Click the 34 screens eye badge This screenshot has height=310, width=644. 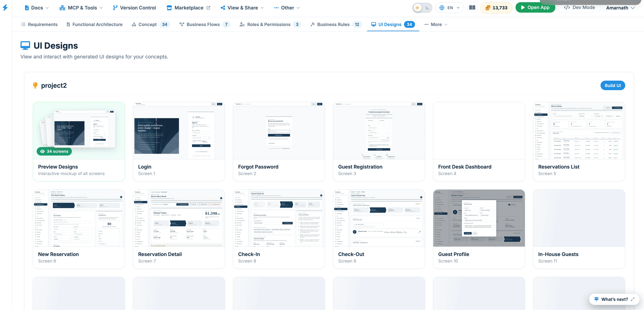pos(54,151)
